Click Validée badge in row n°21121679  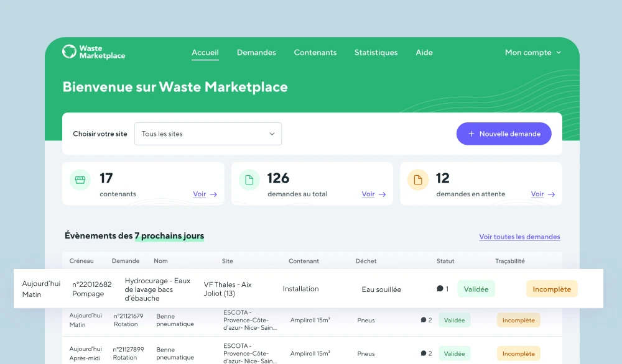pyautogui.click(x=454, y=320)
